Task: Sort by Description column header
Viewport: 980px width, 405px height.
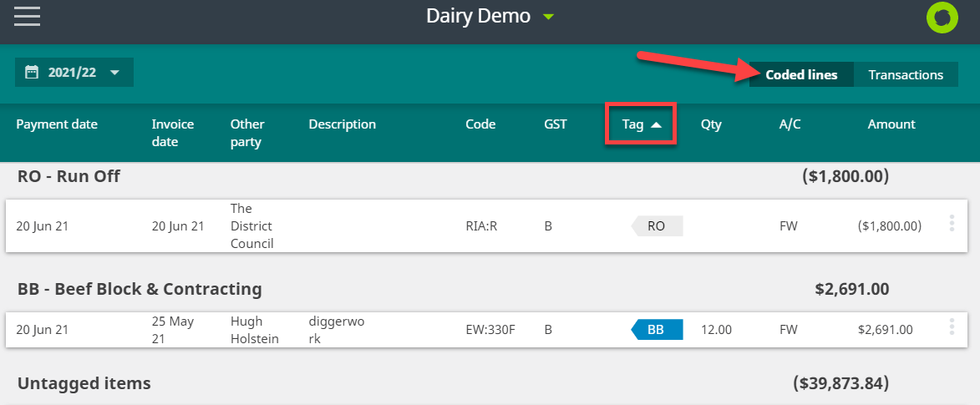Action: [343, 124]
